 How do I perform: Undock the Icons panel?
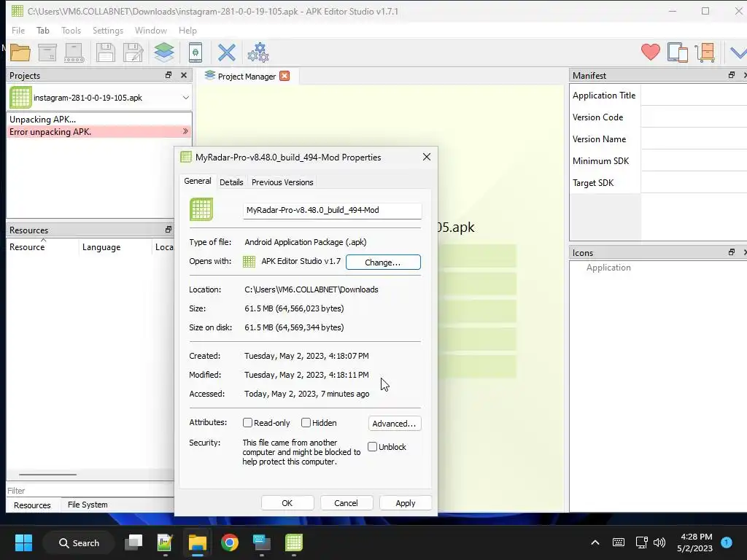point(731,252)
